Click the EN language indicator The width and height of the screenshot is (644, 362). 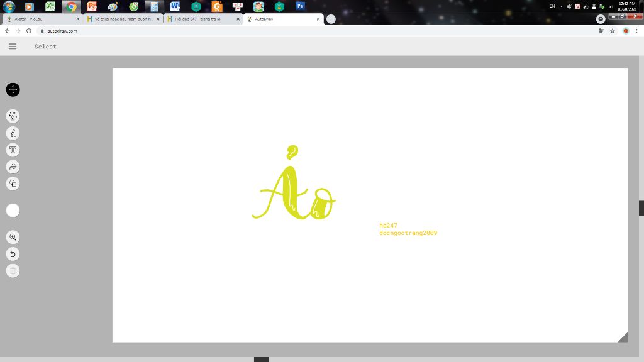point(552,6)
